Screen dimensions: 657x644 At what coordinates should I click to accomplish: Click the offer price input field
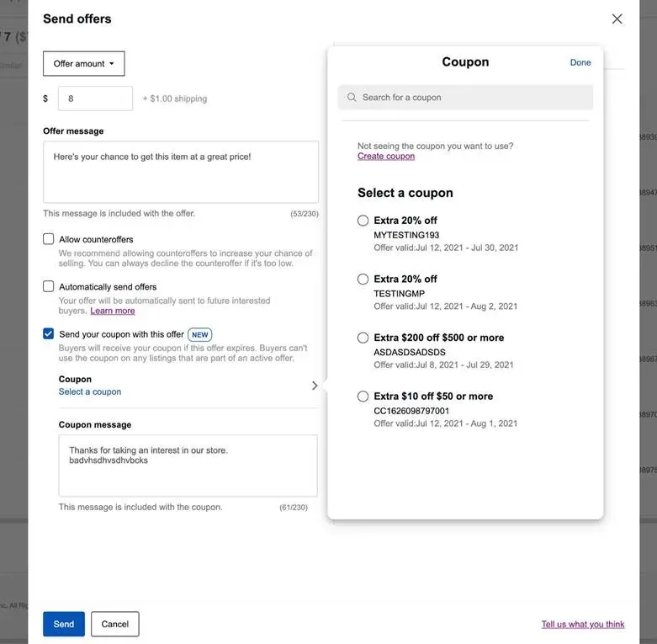point(96,98)
